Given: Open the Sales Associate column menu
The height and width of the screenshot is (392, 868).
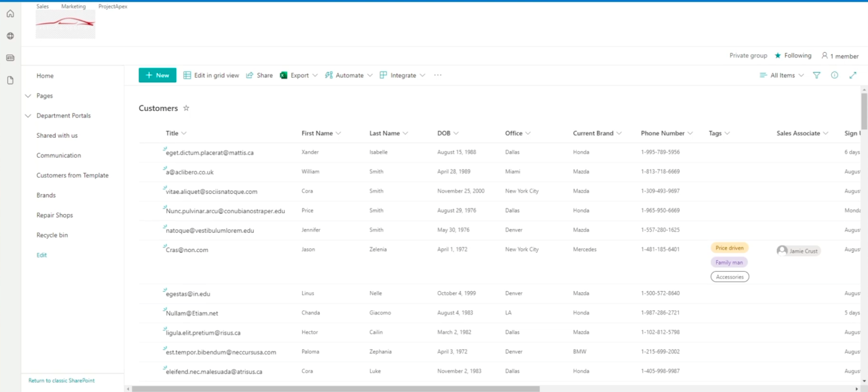Looking at the screenshot, I should pyautogui.click(x=802, y=133).
